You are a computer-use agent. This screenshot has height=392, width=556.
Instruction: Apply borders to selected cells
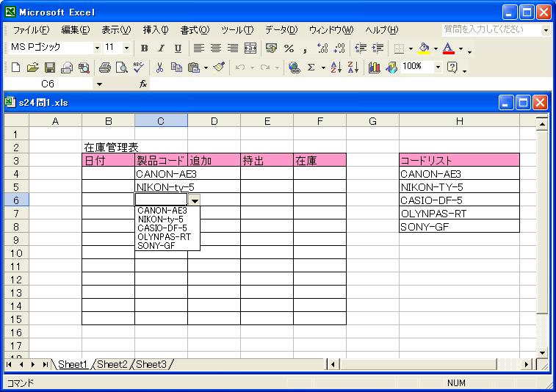[400, 48]
